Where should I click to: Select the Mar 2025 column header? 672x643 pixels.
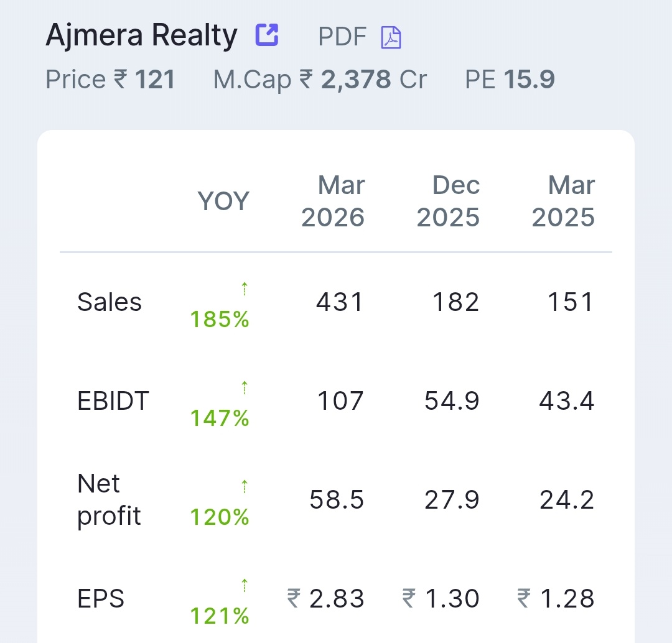(563, 201)
